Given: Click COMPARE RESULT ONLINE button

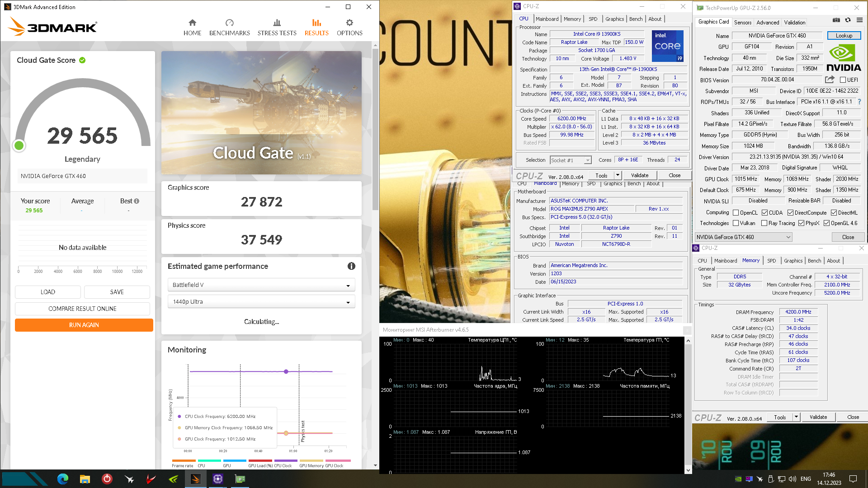Looking at the screenshot, I should (x=82, y=309).
